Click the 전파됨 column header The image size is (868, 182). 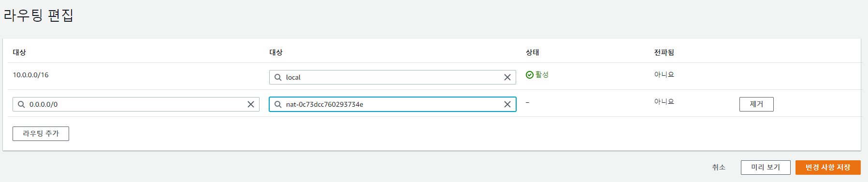coord(664,52)
